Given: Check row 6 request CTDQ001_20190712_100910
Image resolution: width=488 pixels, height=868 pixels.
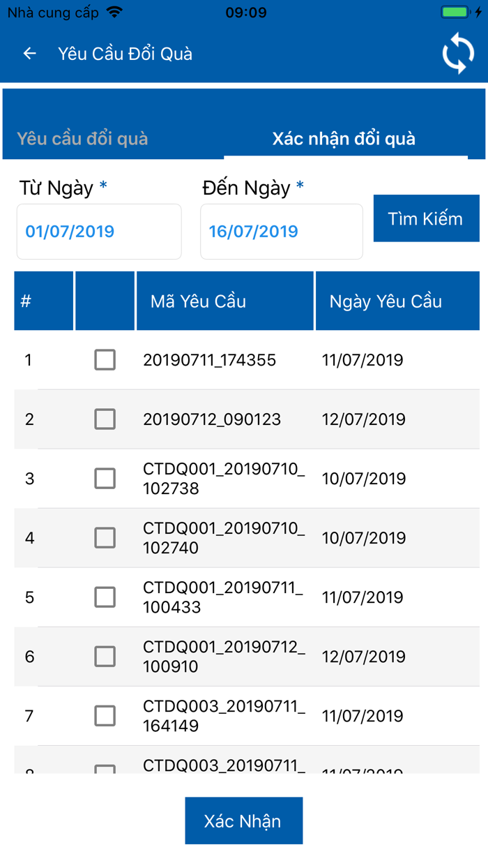Looking at the screenshot, I should (x=105, y=657).
